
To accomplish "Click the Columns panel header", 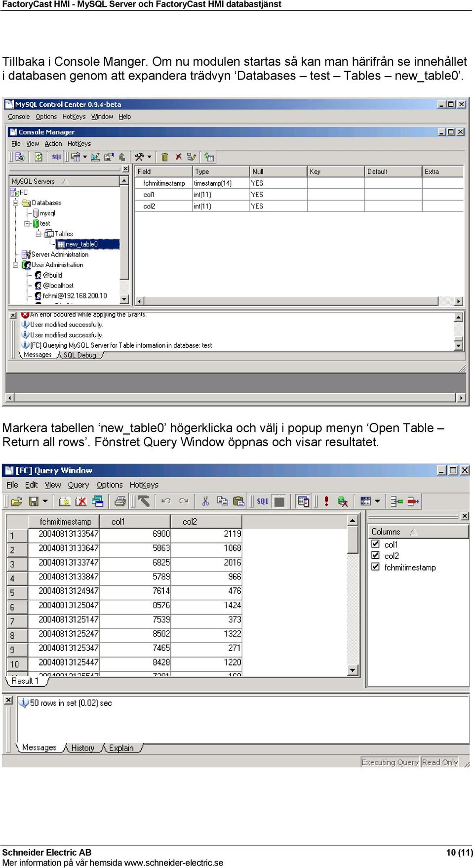I will coord(418,532).
